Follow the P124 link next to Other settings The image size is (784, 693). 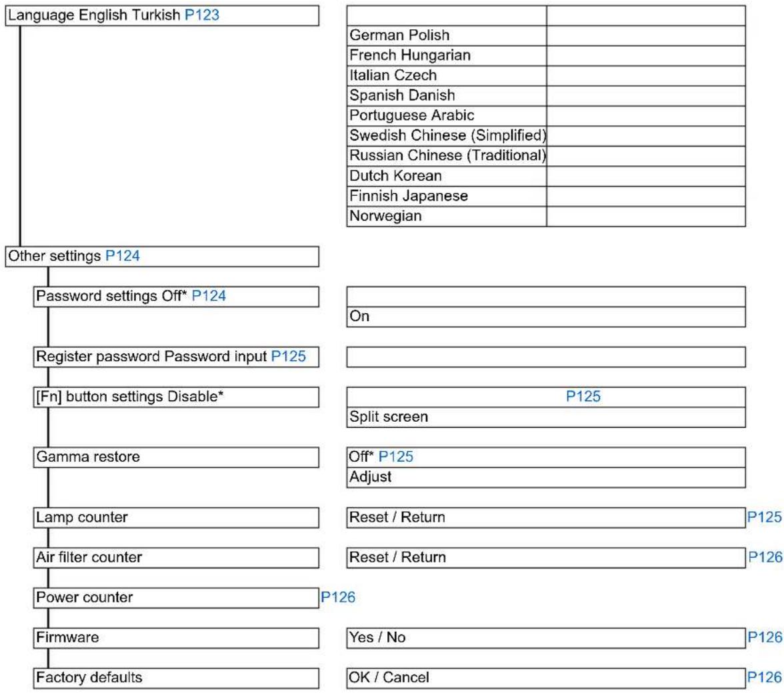click(123, 256)
